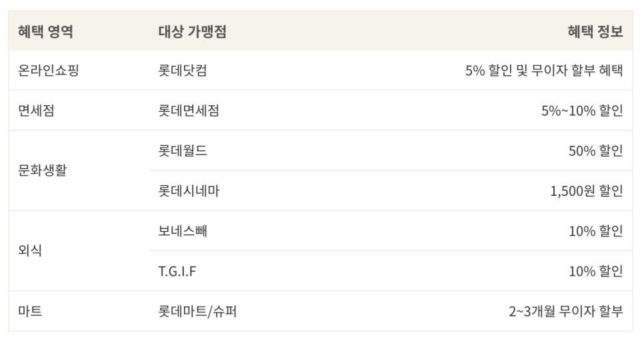Click the 2~3개월 무이자 할부 benefit text
Viewport: 644px width, 339px height.
click(x=566, y=311)
